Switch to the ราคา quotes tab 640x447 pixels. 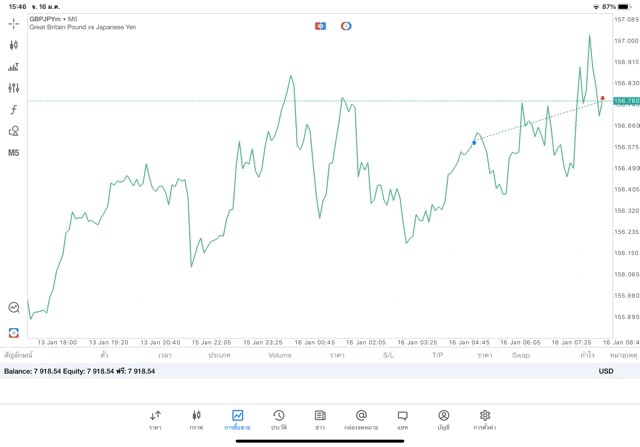[155, 419]
